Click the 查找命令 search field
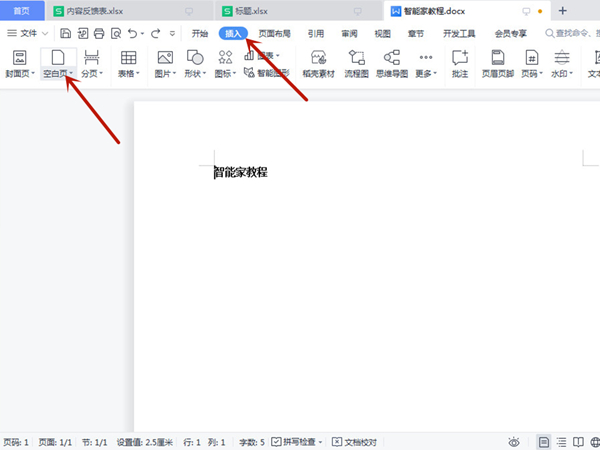The height and width of the screenshot is (450, 600). point(575,33)
